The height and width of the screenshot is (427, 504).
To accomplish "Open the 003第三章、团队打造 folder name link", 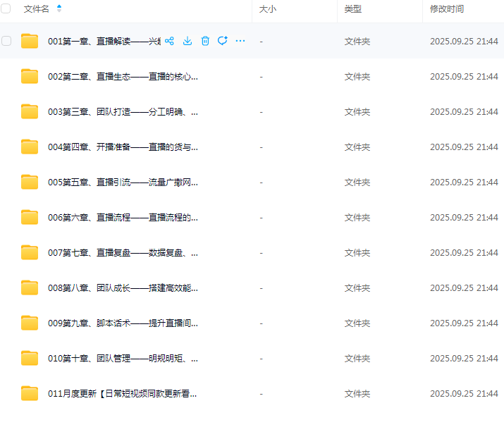I will (123, 111).
